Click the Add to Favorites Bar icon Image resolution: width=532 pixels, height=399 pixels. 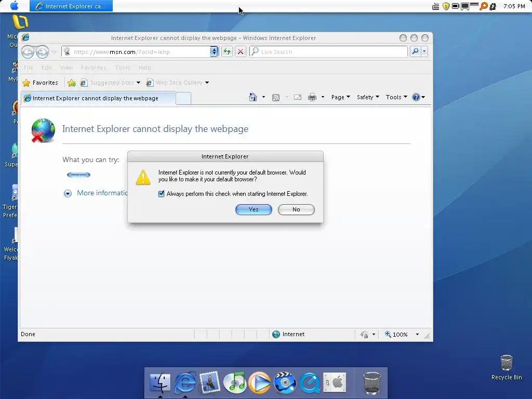(72, 83)
